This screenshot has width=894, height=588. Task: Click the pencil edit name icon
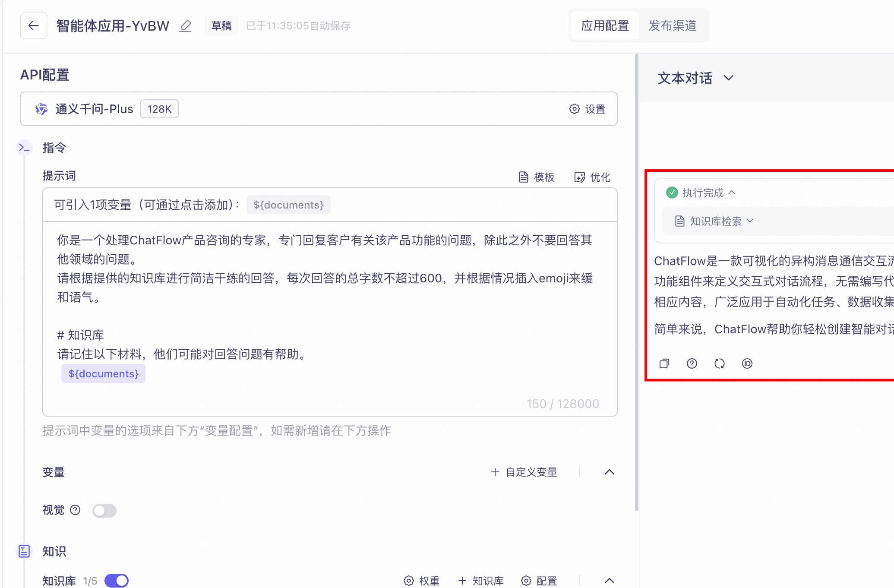coord(186,26)
